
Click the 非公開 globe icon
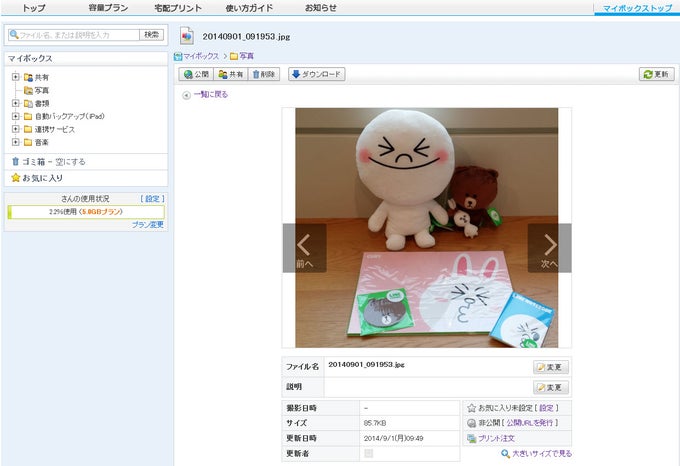[471, 423]
